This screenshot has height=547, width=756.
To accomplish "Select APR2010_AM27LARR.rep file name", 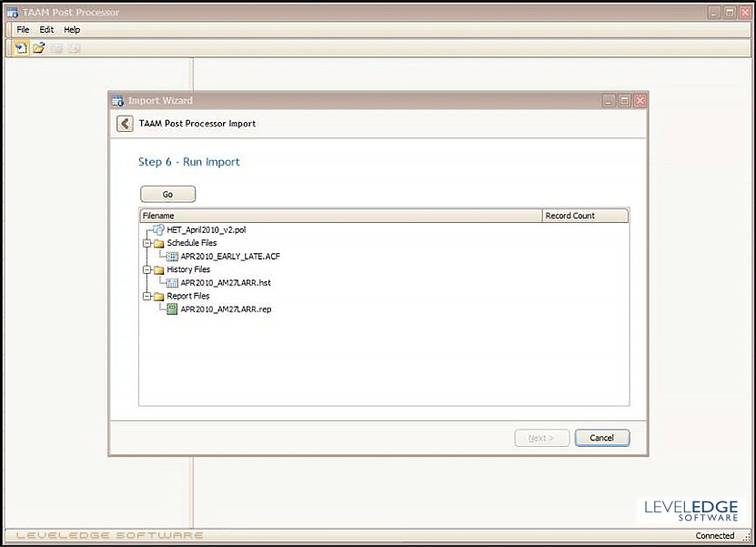I will pyautogui.click(x=226, y=309).
